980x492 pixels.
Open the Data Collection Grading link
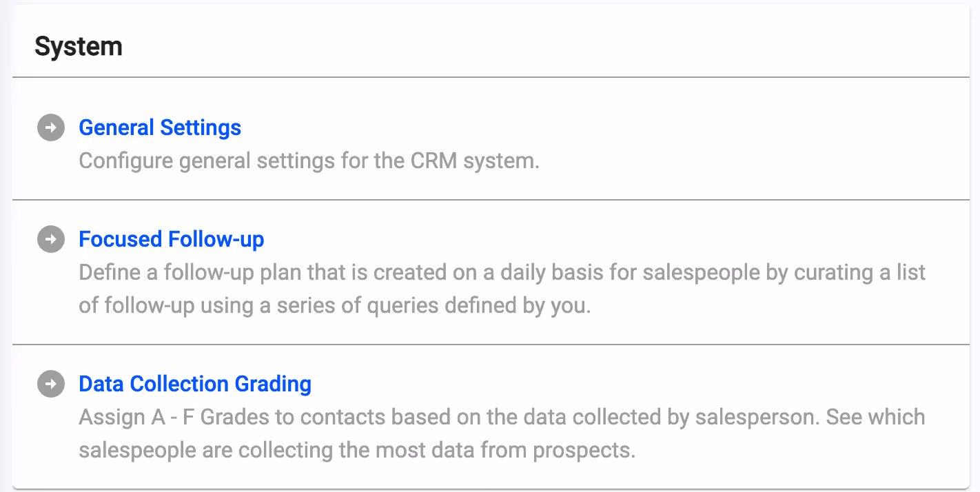(195, 384)
